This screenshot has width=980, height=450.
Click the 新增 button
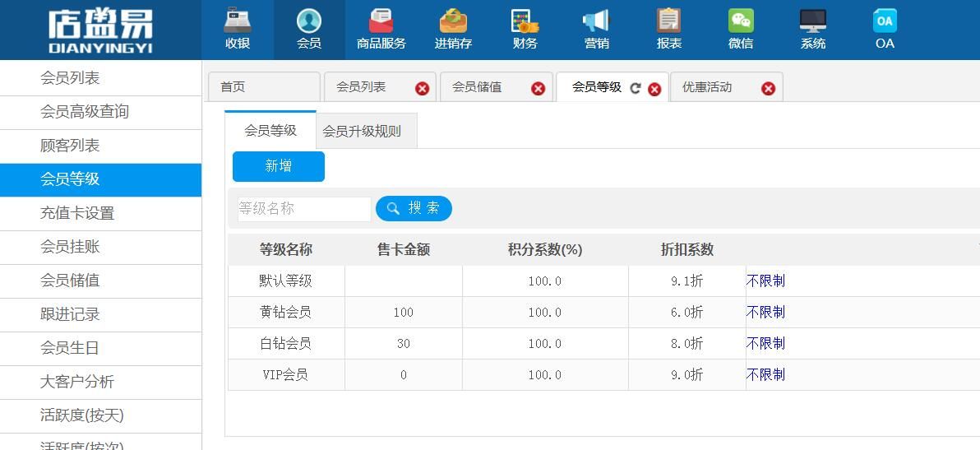pyautogui.click(x=279, y=166)
